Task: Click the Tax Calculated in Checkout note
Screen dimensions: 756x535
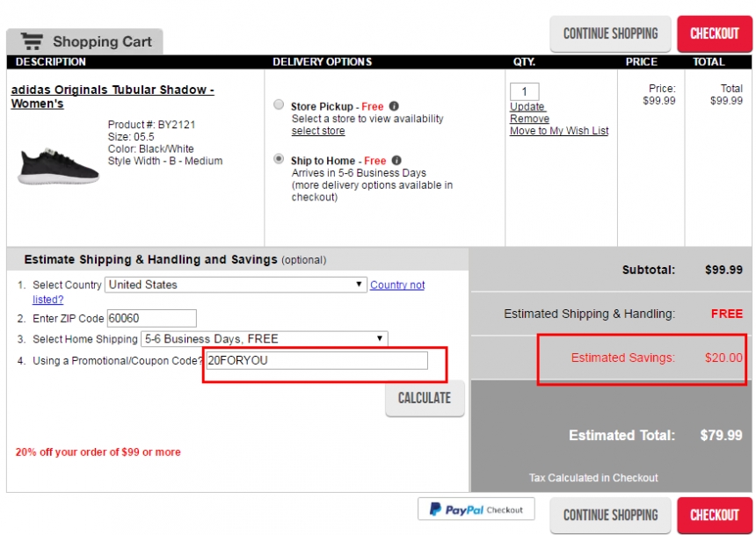Action: point(593,478)
